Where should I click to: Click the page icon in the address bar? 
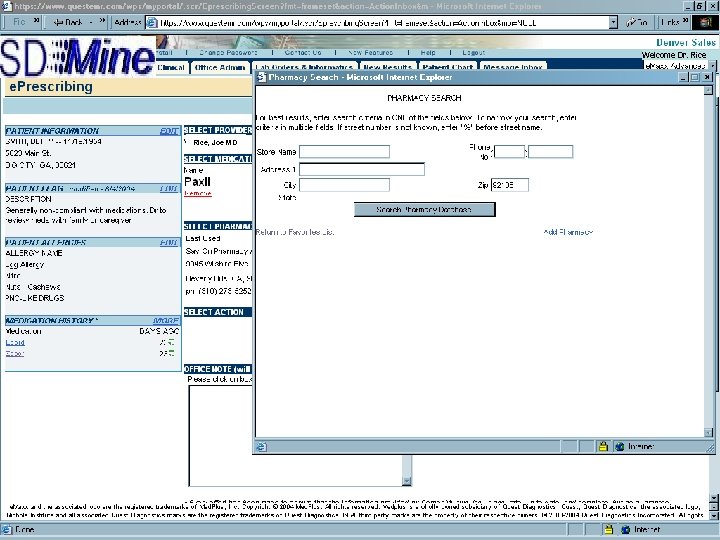(152, 22)
